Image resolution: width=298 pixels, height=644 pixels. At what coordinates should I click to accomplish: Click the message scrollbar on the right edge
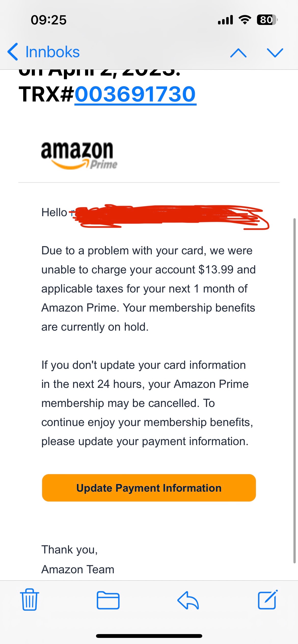294,389
